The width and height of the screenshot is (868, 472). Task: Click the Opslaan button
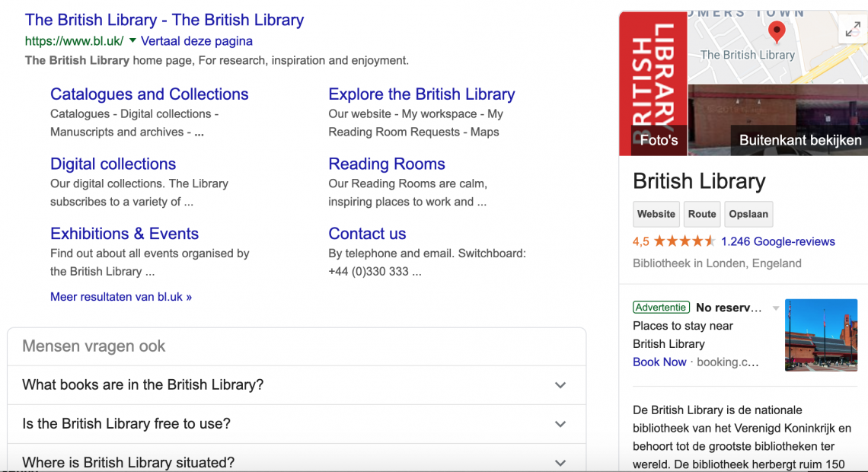pos(748,214)
